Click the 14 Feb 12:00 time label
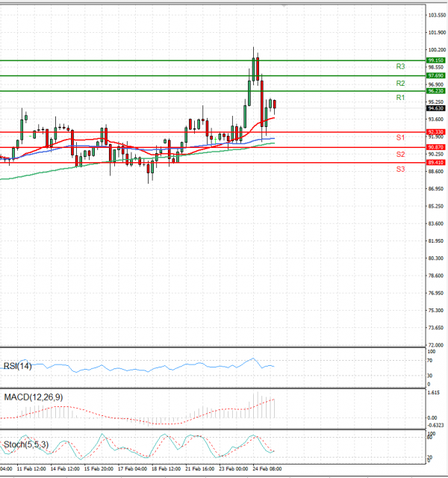The image size is (448, 478). (x=65, y=469)
